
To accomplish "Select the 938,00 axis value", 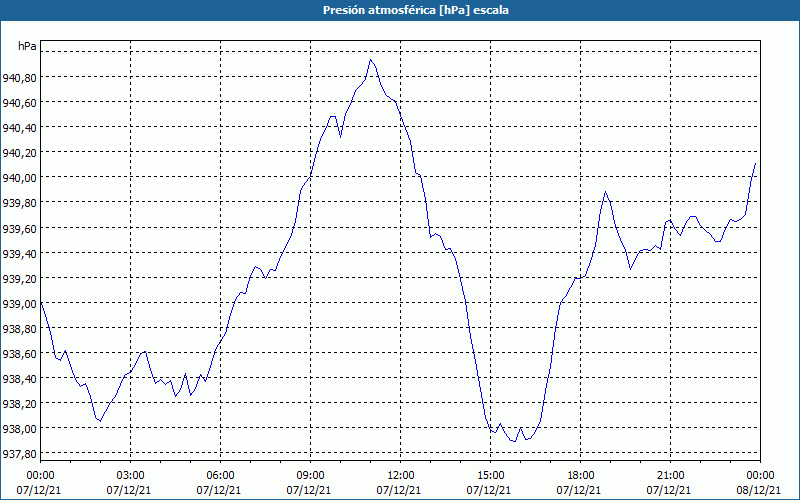I will click(19, 429).
